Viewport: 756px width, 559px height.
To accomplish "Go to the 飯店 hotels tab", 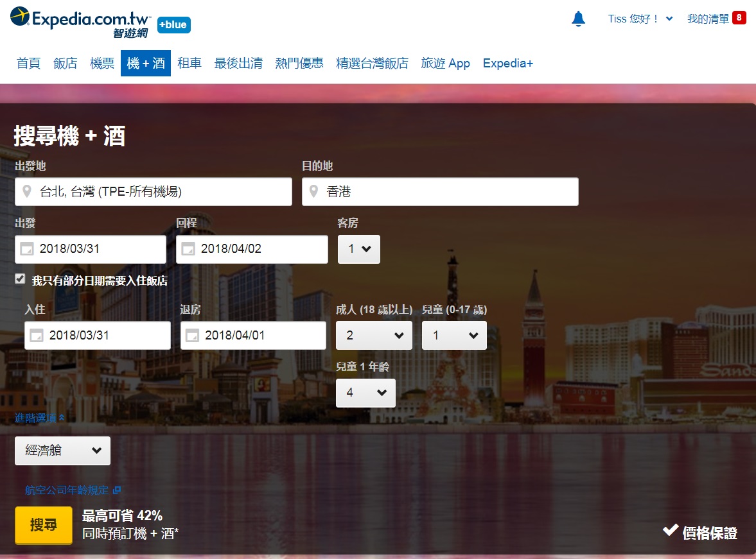I will pos(65,64).
